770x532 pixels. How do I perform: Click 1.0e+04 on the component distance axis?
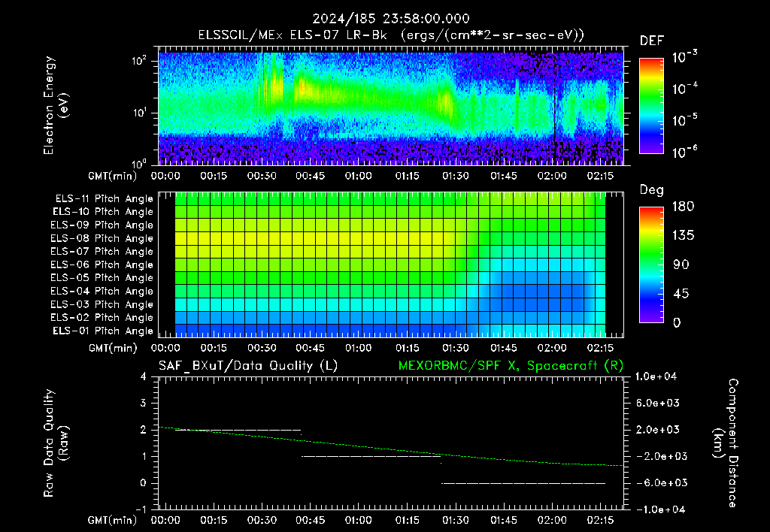tap(656, 376)
